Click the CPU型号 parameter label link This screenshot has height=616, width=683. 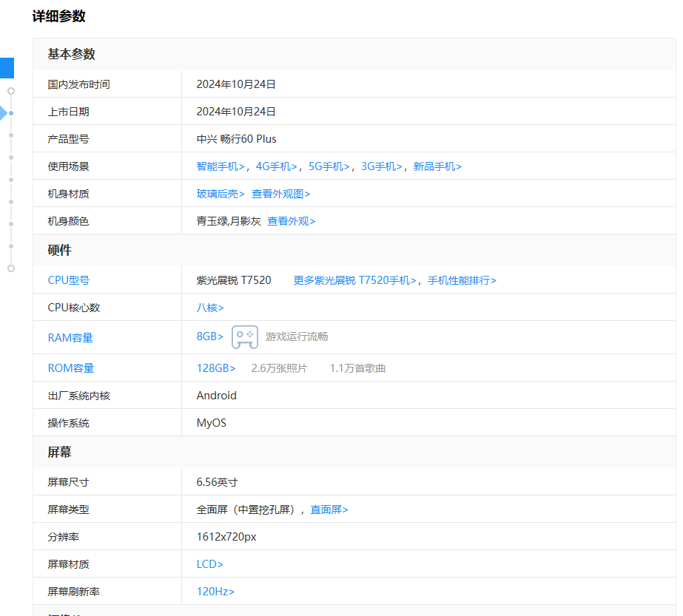pyautogui.click(x=69, y=280)
